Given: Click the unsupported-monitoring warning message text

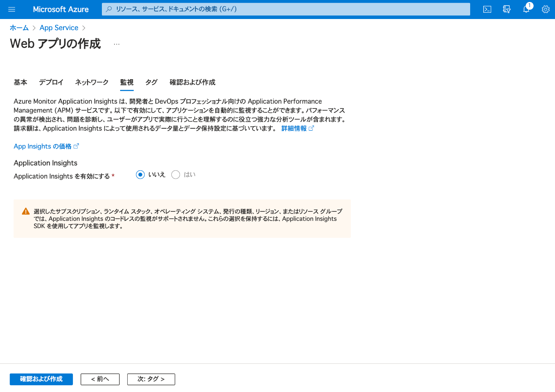Looking at the screenshot, I should pos(188,219).
